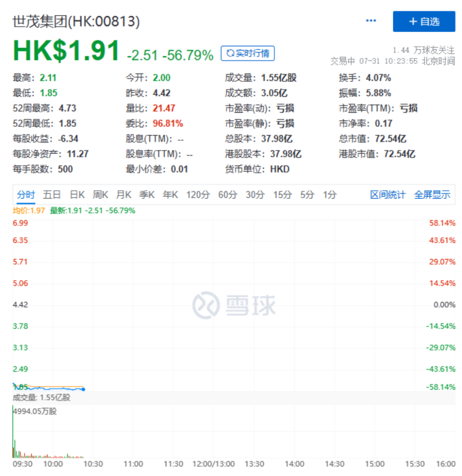Click 全屏显示 fullscreen link
462x476 pixels.
432,195
